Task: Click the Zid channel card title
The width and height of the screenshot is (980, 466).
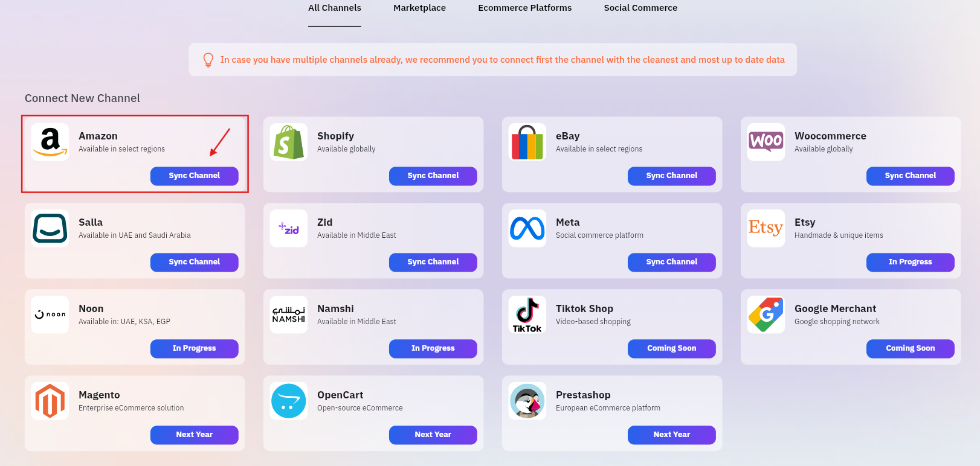Action: (x=325, y=222)
